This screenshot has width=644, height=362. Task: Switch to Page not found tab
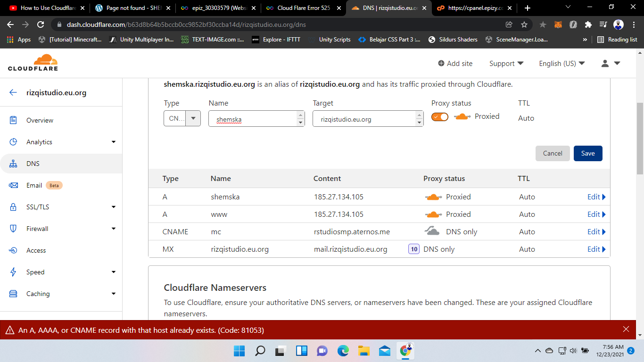(x=132, y=8)
